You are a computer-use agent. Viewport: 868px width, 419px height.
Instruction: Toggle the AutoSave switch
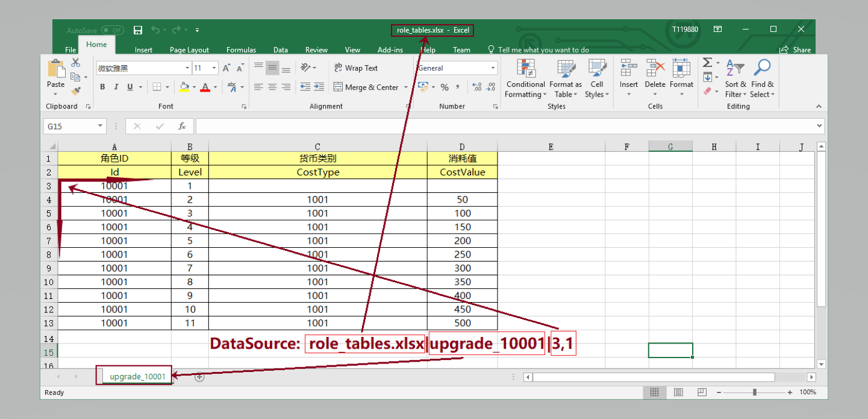[112, 30]
